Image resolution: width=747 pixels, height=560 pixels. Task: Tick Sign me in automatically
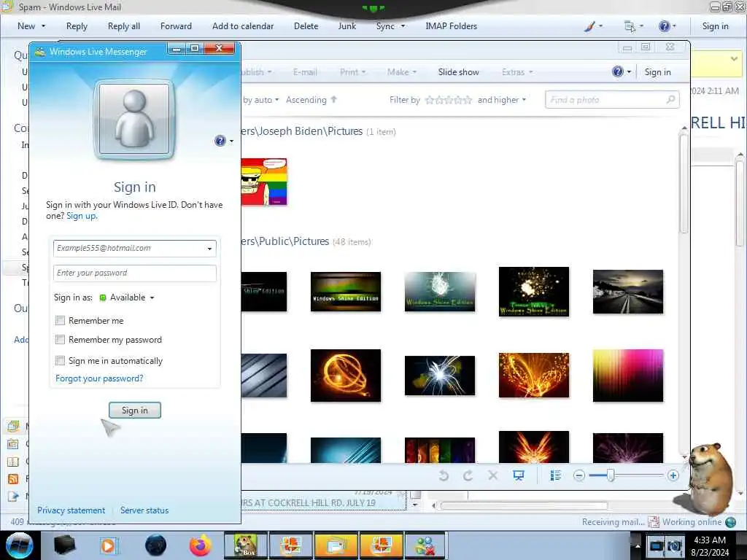tap(60, 360)
